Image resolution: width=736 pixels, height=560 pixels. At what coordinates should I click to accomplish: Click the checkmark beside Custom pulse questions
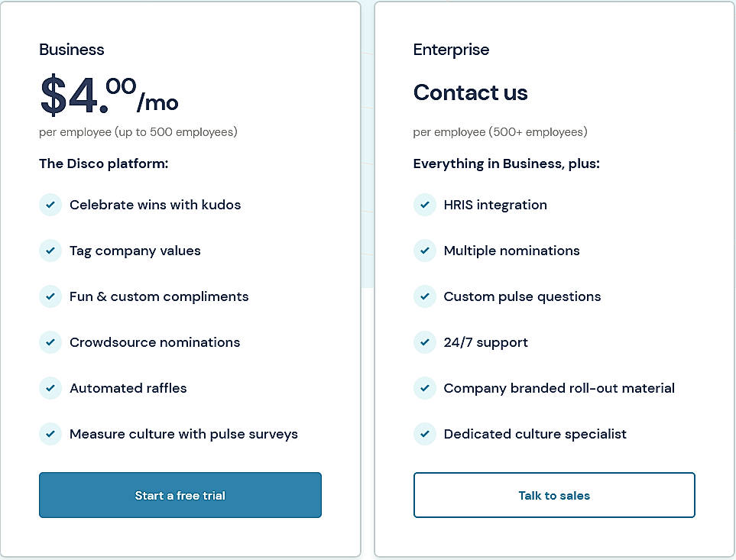coord(425,296)
